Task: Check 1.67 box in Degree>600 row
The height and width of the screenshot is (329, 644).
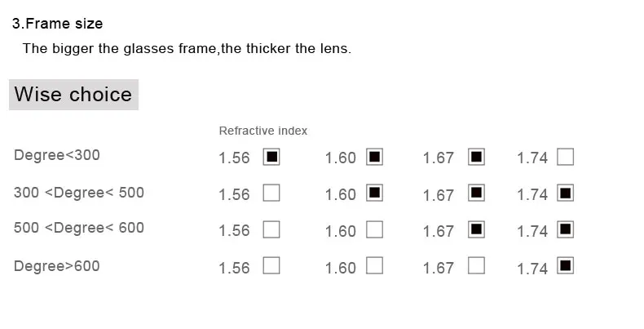Action: (x=477, y=265)
